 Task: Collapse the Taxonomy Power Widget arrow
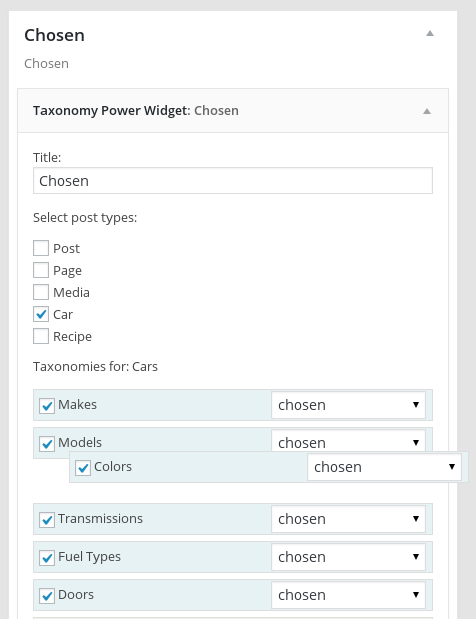(427, 111)
